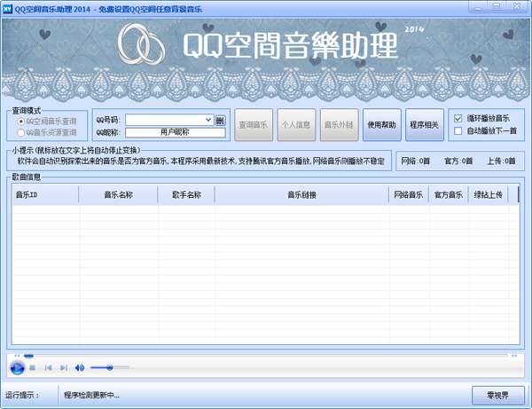This screenshot has width=532, height=409.
Task: Select the QQ音乐资源查询 radio button
Action: (21, 132)
